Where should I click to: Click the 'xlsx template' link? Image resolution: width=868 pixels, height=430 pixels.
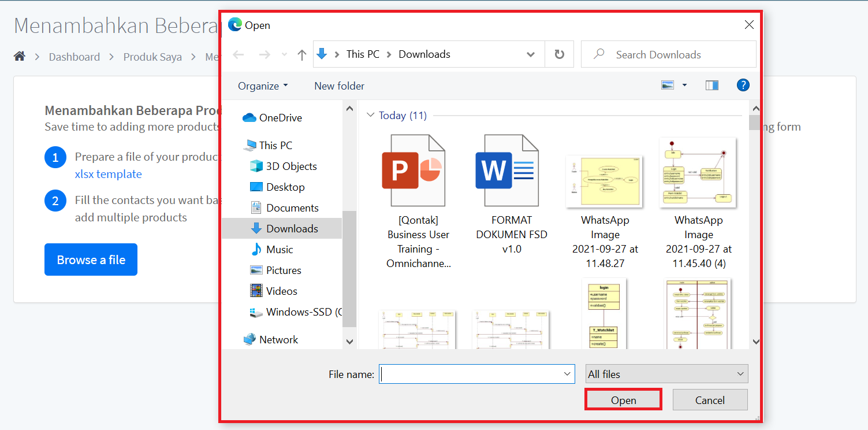click(x=108, y=174)
